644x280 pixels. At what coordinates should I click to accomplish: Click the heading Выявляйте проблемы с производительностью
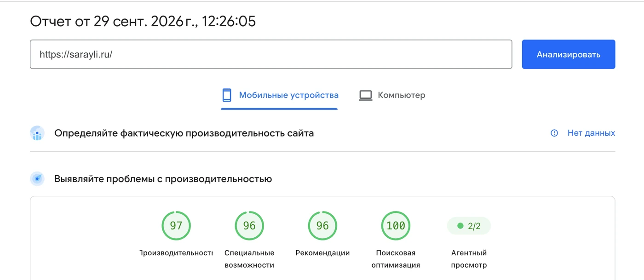tap(163, 179)
